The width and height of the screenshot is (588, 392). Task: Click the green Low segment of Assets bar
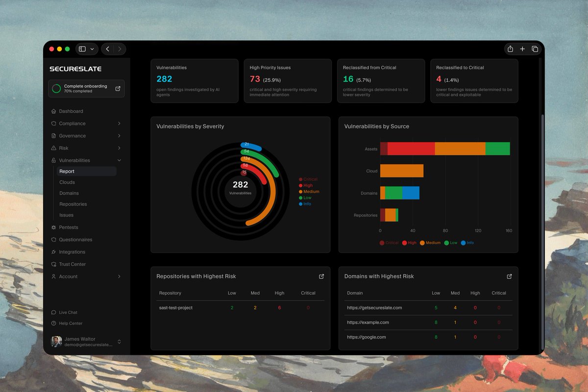click(x=498, y=149)
